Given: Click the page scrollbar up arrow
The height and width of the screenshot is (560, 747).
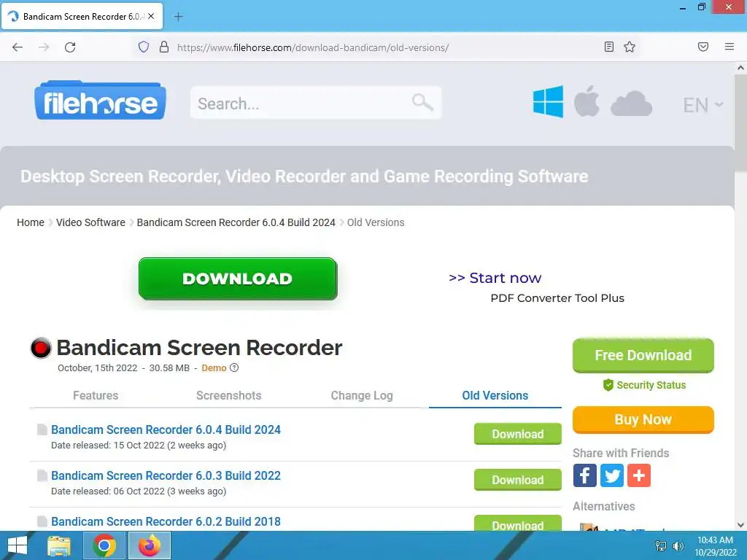Looking at the screenshot, I should click(740, 68).
